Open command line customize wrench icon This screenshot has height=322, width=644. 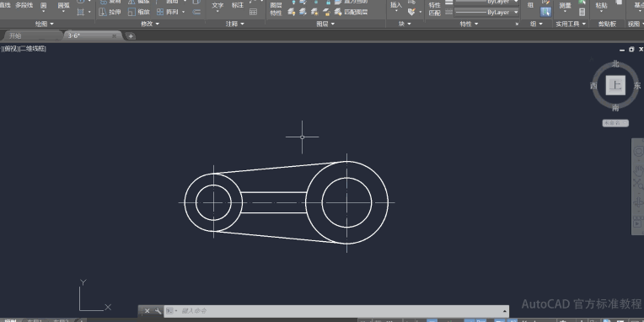click(158, 311)
